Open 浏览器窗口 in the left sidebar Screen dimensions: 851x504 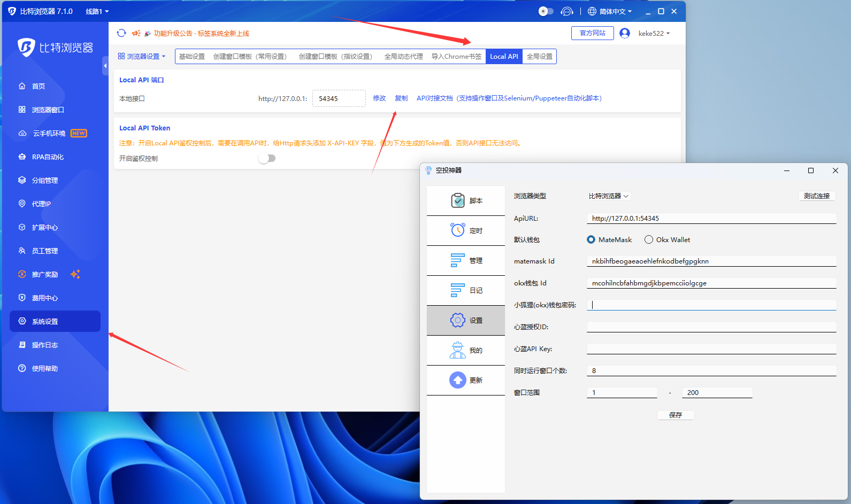pos(48,110)
